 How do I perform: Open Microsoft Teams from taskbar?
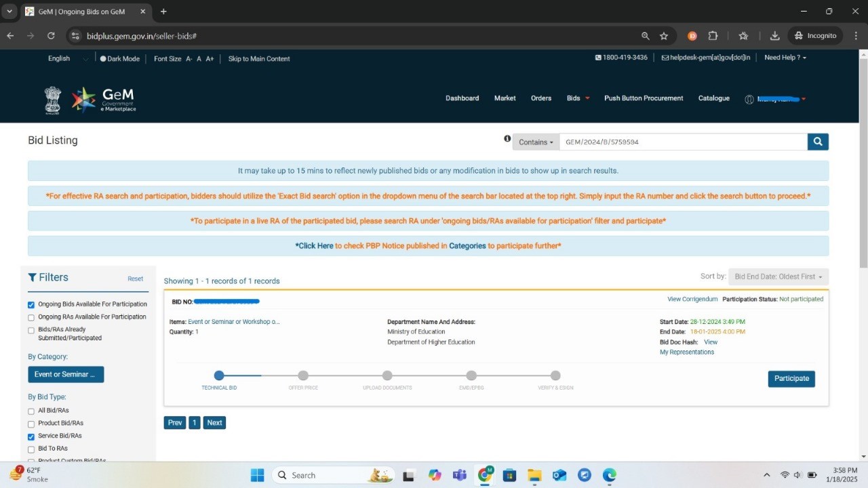[460, 475]
